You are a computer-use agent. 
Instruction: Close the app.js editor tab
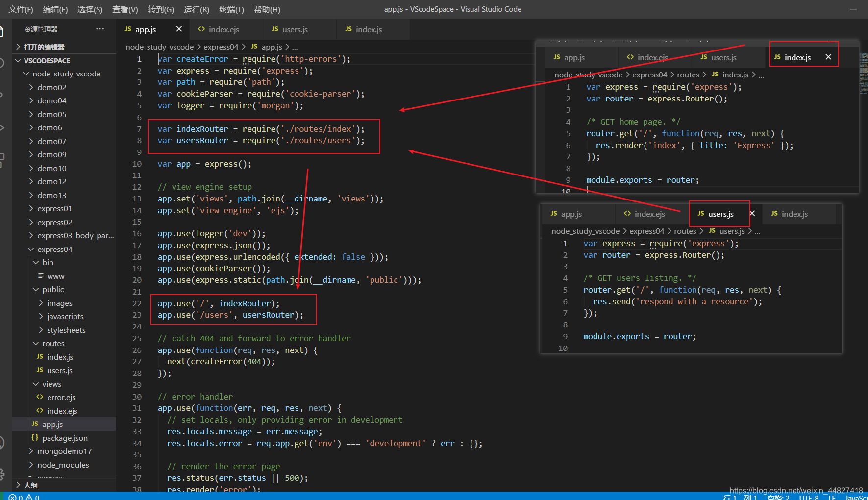pyautogui.click(x=179, y=29)
